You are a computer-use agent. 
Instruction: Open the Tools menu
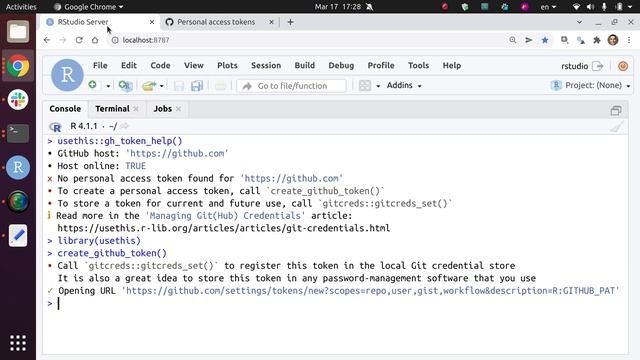coord(418,65)
